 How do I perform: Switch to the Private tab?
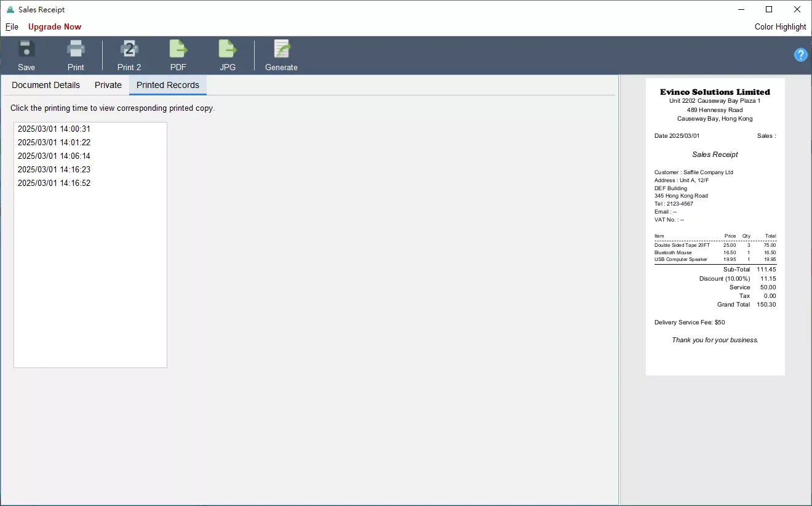tap(108, 85)
